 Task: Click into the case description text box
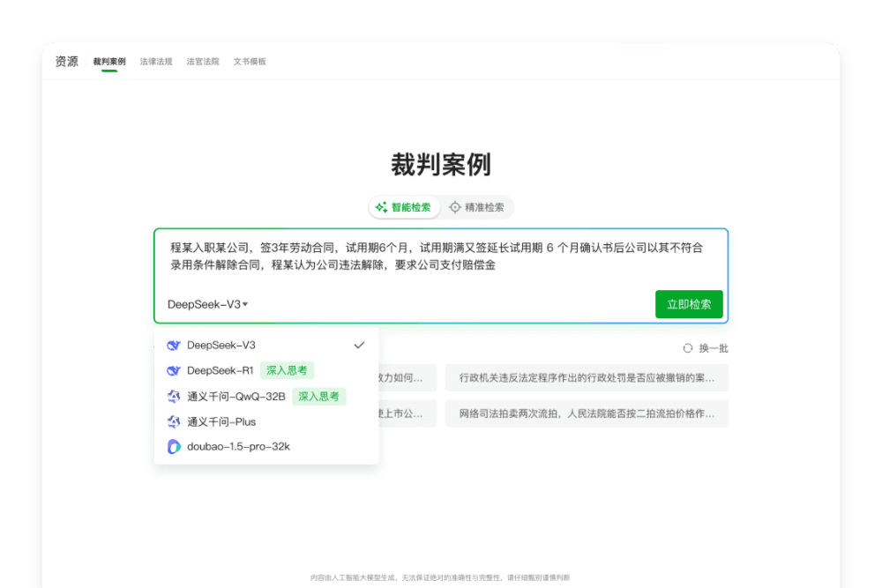click(440, 257)
